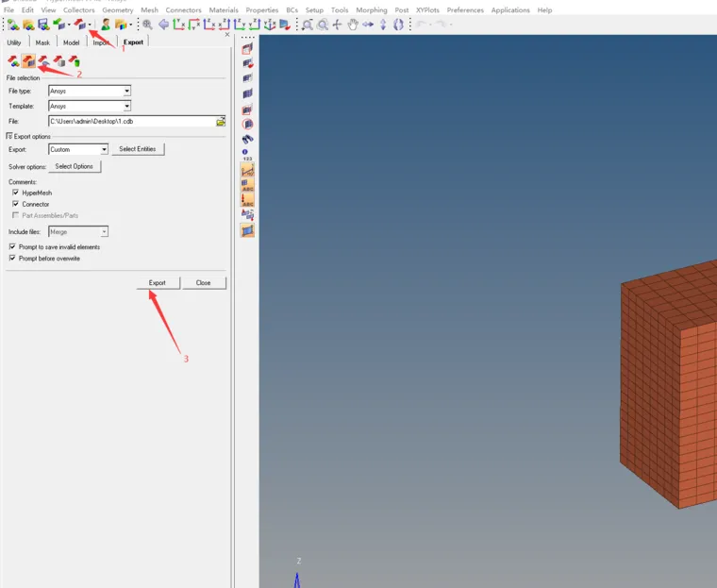This screenshot has height=588, width=717.
Task: Choose the Export Solver Deck icon
Action: pyautogui.click(x=28, y=60)
